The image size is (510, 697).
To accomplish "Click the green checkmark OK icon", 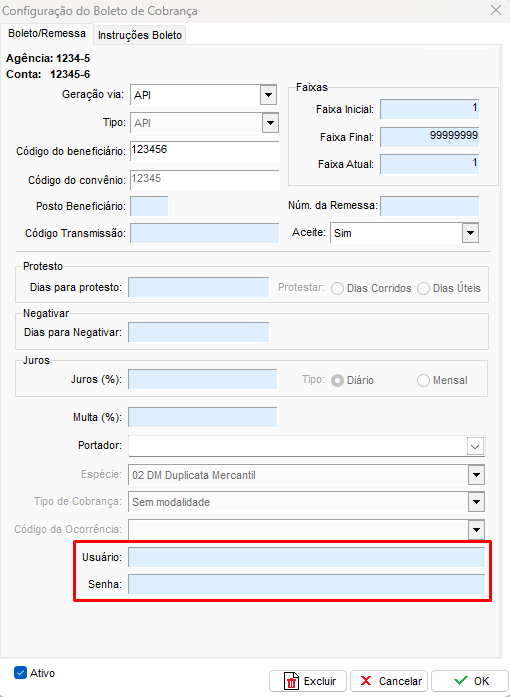I will click(x=461, y=681).
